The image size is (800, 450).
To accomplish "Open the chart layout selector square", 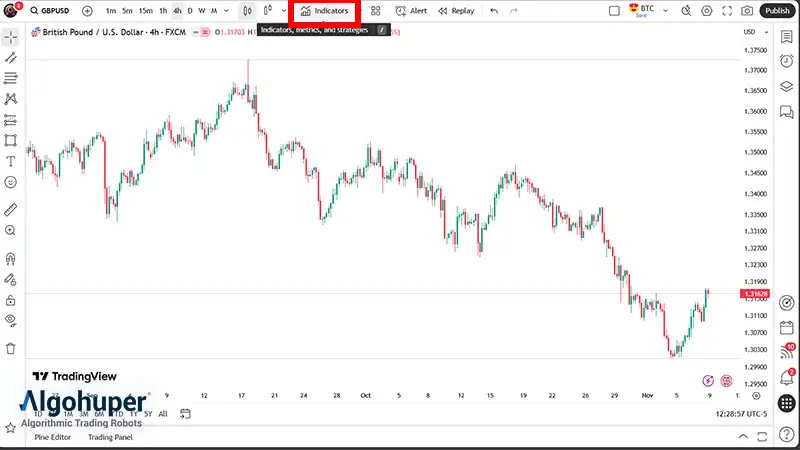I will pos(614,11).
